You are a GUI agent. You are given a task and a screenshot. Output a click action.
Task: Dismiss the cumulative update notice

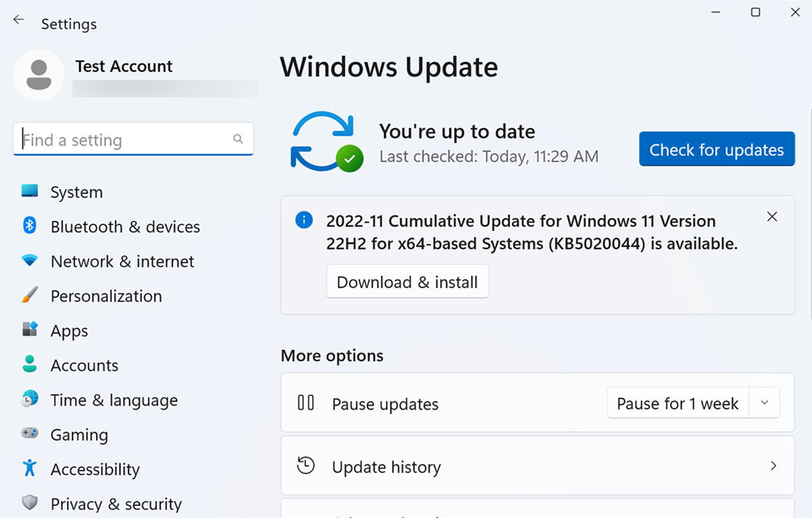[x=772, y=217]
